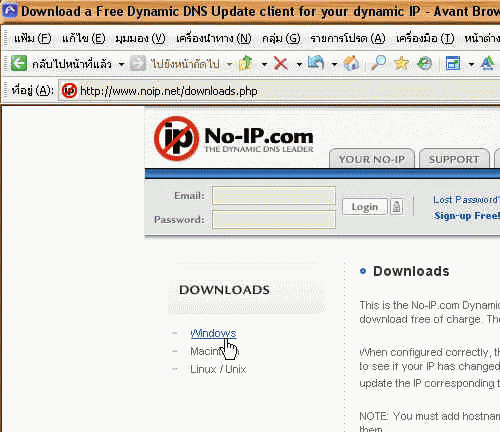Open the Favorites (A) menu
The height and width of the screenshot is (432, 500).
[348, 38]
